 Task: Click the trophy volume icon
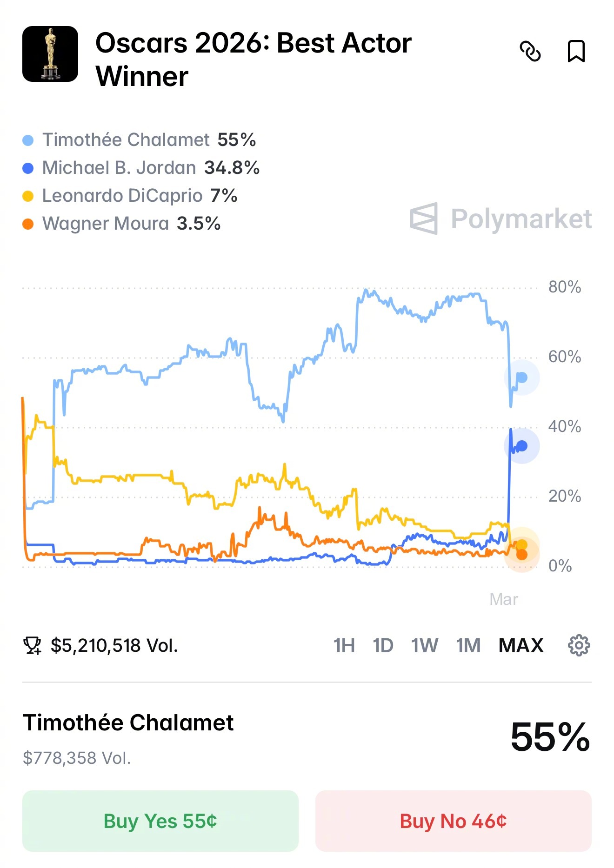(x=32, y=646)
